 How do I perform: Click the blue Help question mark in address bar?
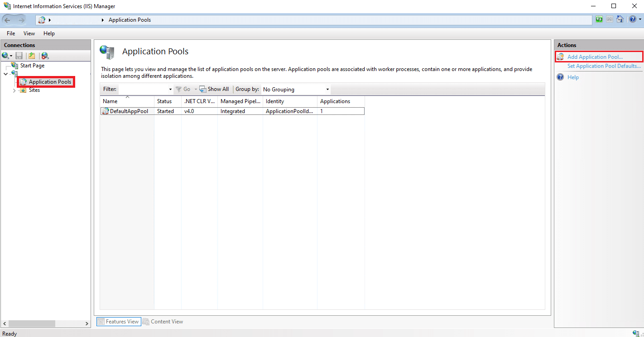[x=632, y=19]
